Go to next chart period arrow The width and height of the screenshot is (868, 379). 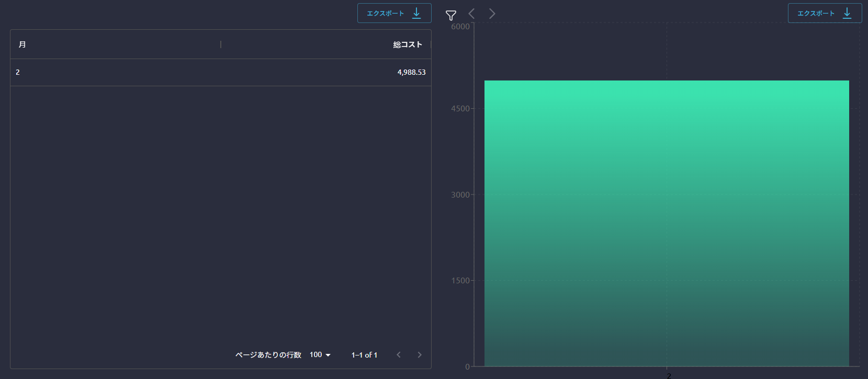pos(492,14)
